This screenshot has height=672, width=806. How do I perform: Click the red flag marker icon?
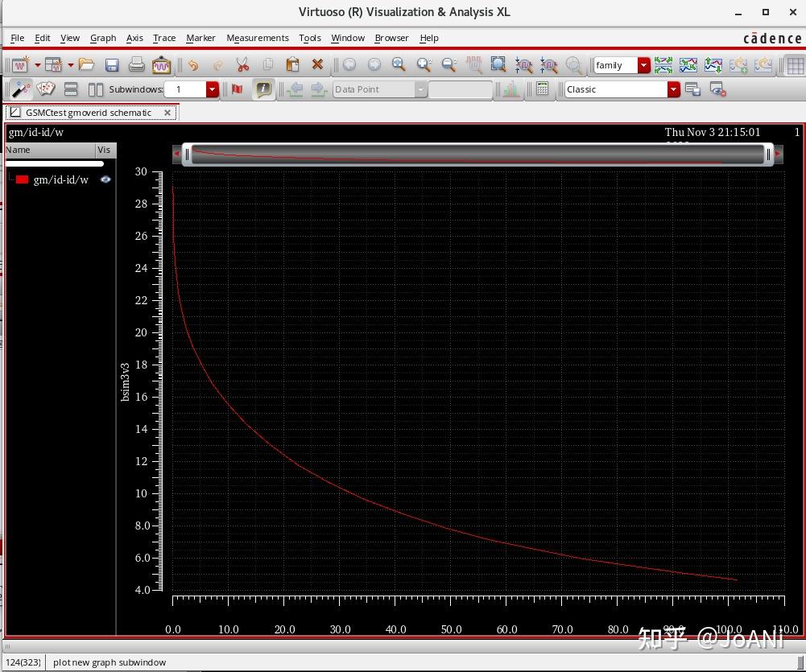click(237, 89)
